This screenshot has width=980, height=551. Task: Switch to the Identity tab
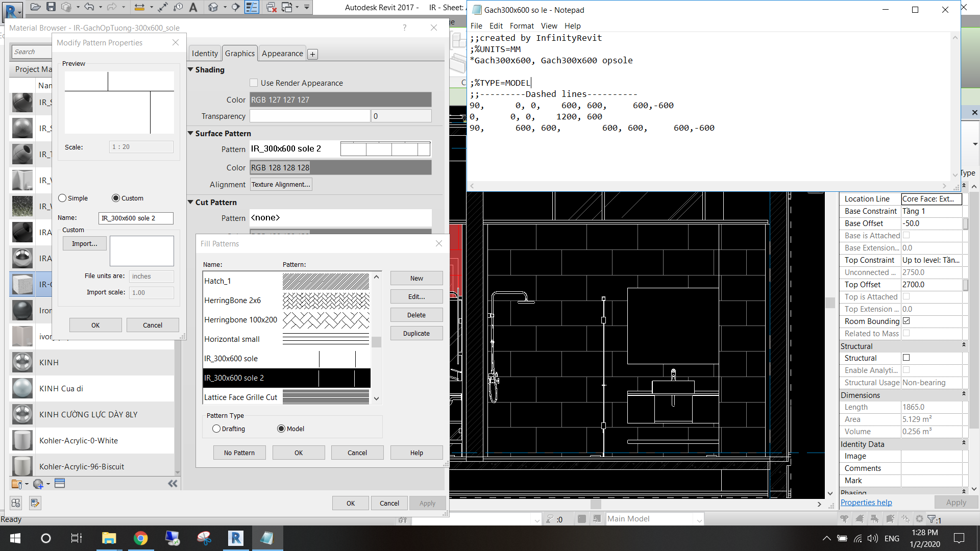click(205, 54)
